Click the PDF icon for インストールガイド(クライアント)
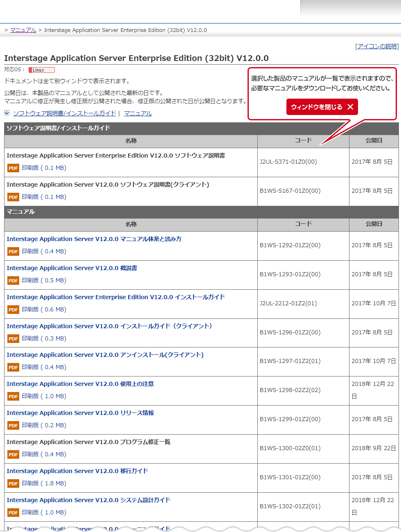 click(x=13, y=339)
